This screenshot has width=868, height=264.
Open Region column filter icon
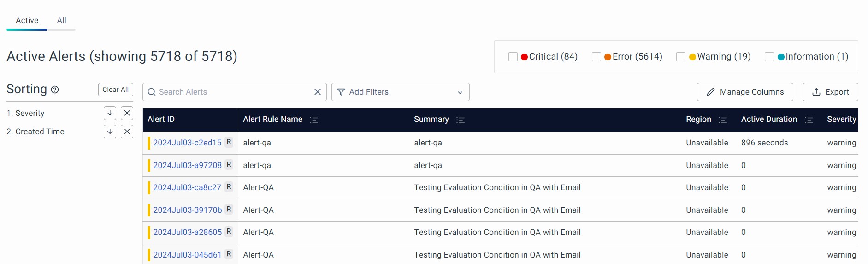coord(722,120)
